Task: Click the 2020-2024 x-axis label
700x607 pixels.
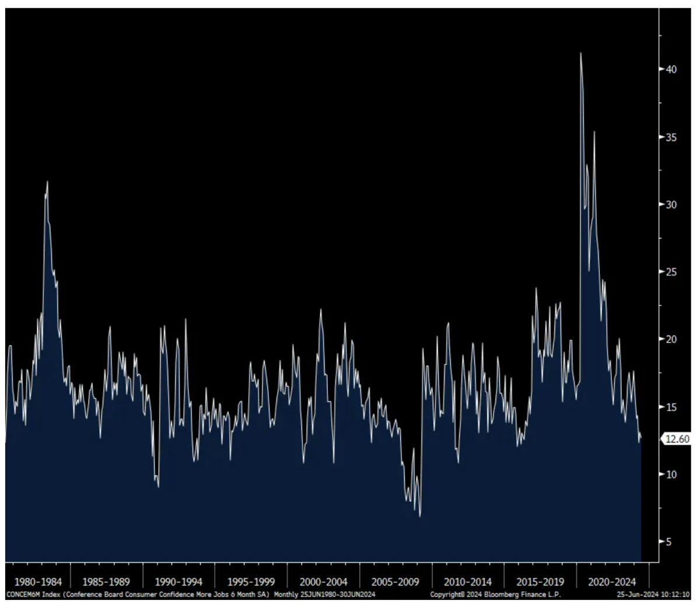Action: [x=612, y=582]
